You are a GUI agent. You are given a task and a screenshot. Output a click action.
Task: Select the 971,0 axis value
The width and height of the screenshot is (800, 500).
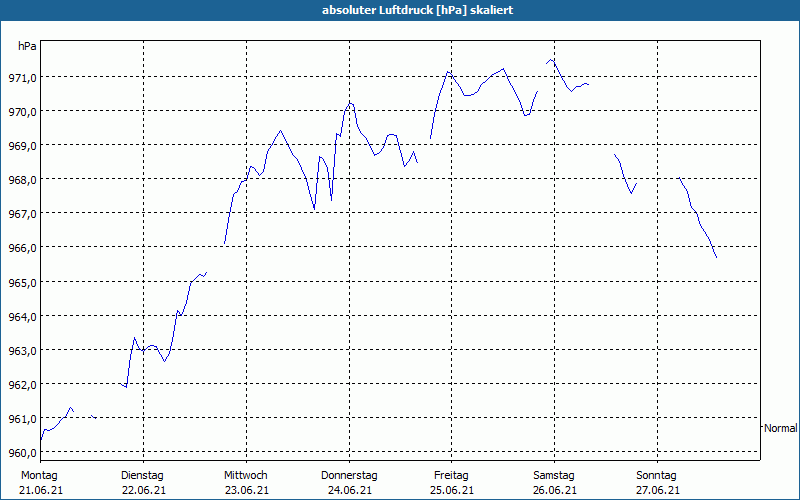pos(22,78)
